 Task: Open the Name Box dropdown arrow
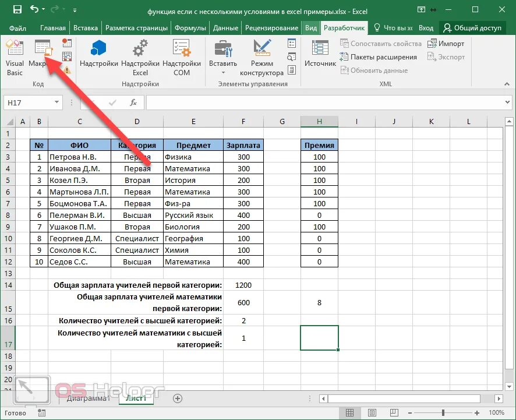56,103
